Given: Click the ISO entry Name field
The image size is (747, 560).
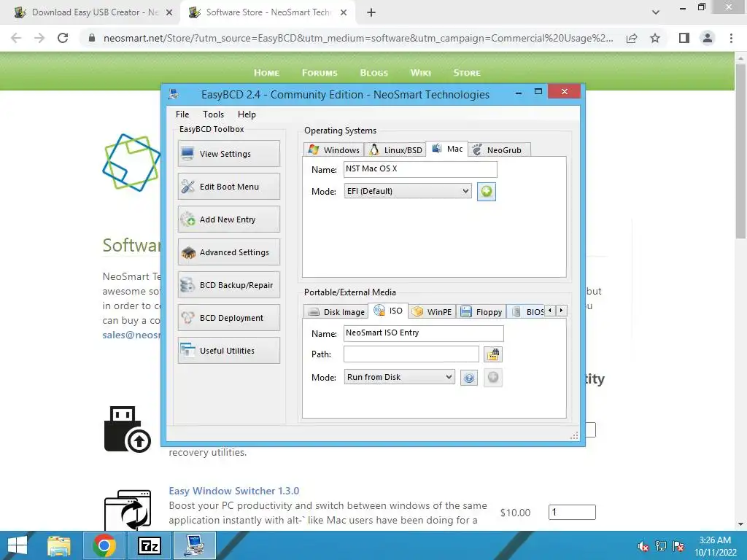Looking at the screenshot, I should (x=424, y=333).
